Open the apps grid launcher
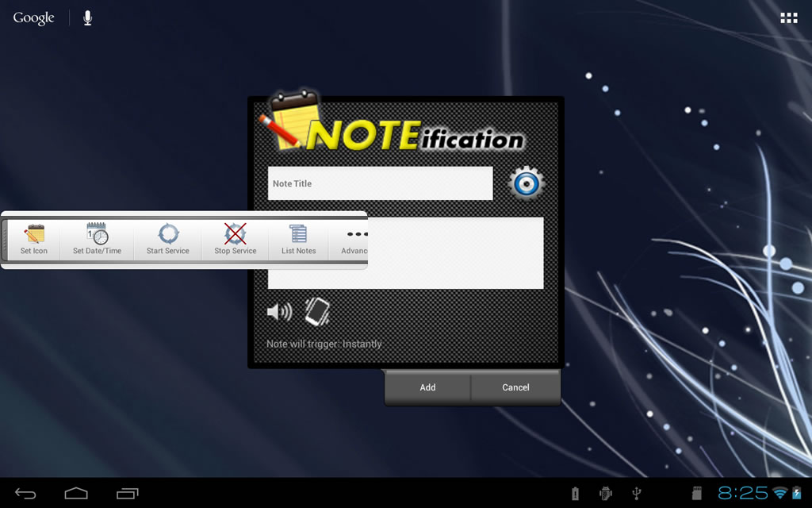The height and width of the screenshot is (508, 812). 789,18
